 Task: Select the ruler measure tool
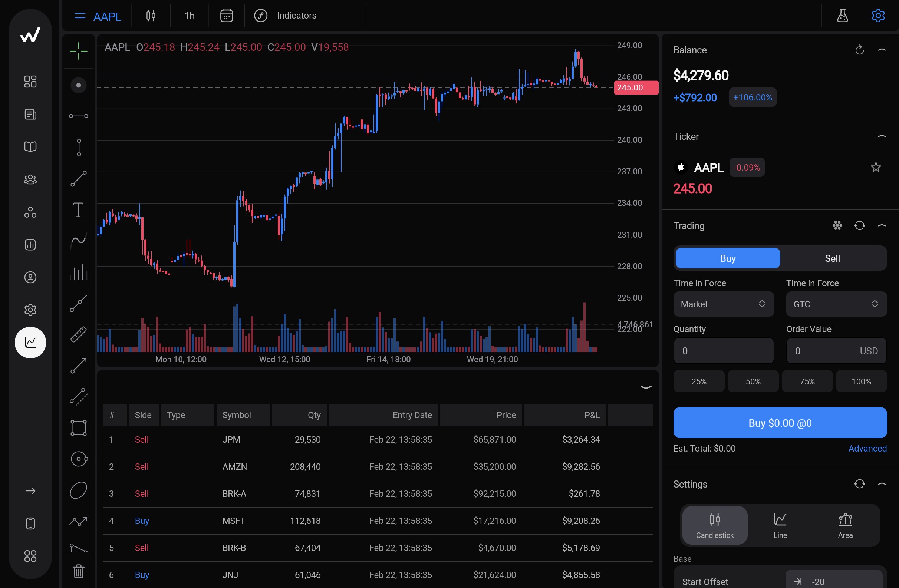tap(79, 334)
